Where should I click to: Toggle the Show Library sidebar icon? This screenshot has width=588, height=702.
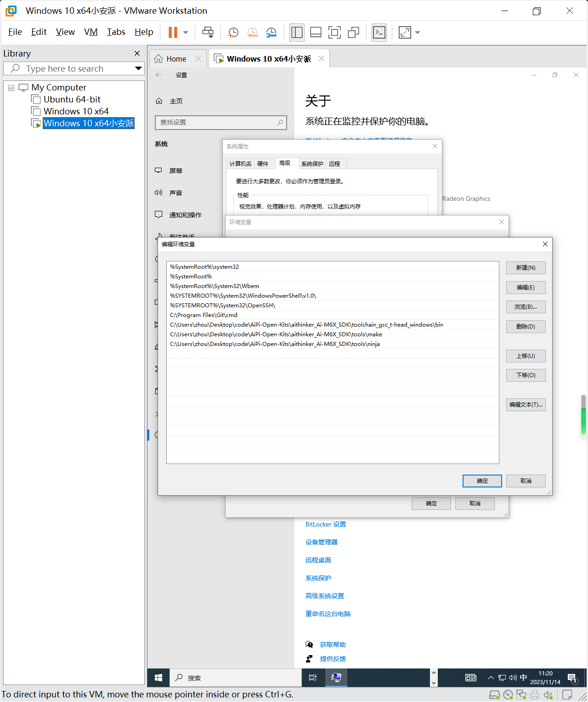point(297,32)
